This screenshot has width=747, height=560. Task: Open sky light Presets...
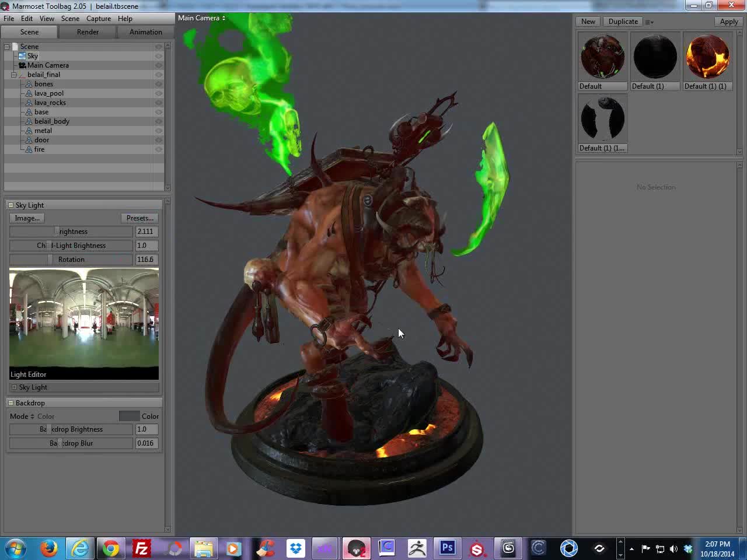[140, 218]
